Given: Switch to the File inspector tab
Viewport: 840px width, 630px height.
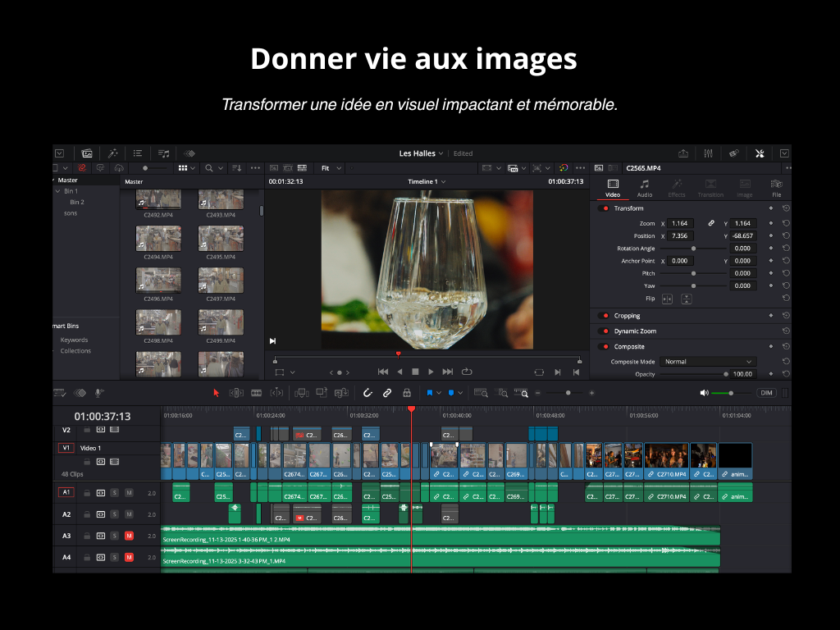Looking at the screenshot, I should click(776, 189).
